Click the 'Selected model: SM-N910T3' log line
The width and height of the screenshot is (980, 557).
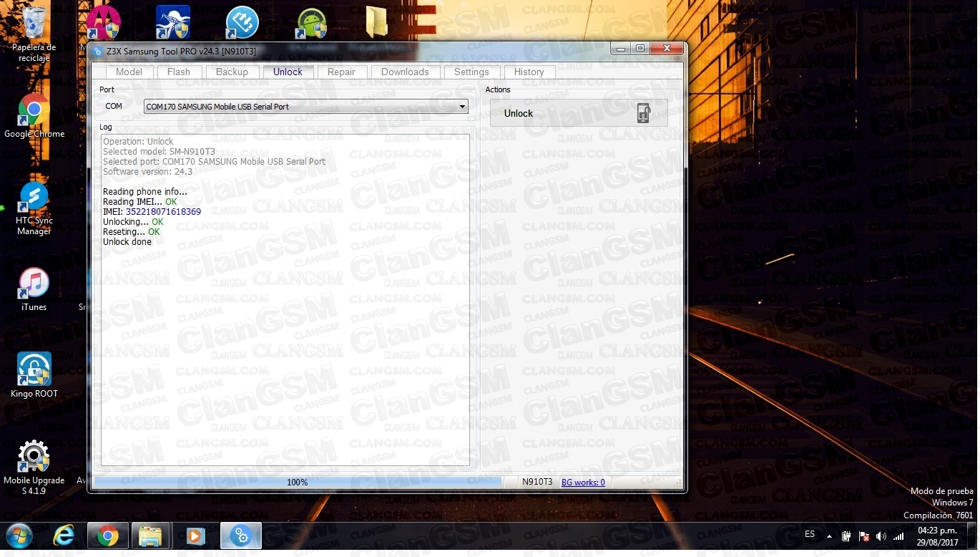click(x=159, y=152)
